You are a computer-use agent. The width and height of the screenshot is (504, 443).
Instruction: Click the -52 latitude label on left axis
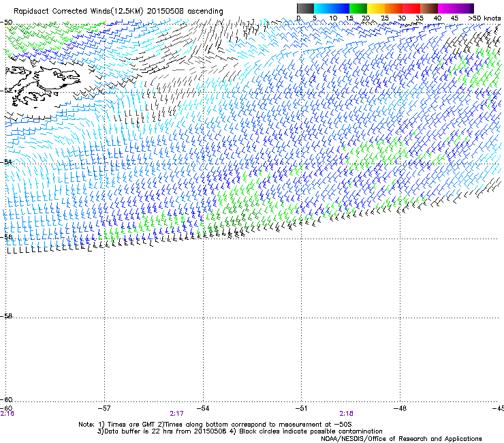pos(7,91)
